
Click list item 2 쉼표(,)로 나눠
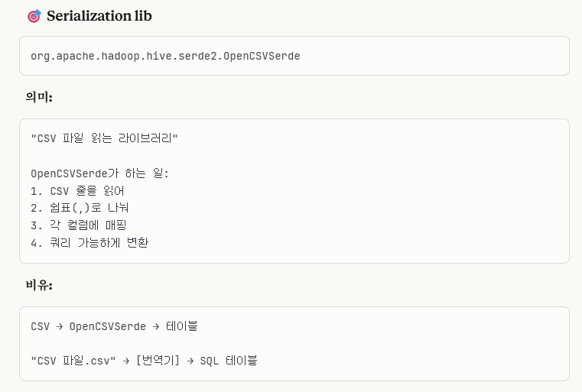(80, 208)
